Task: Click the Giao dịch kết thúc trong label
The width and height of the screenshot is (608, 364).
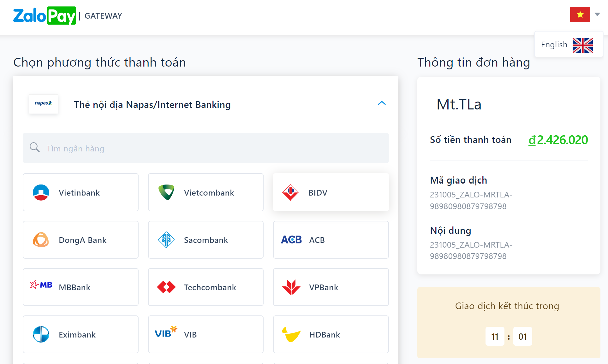Action: click(507, 306)
